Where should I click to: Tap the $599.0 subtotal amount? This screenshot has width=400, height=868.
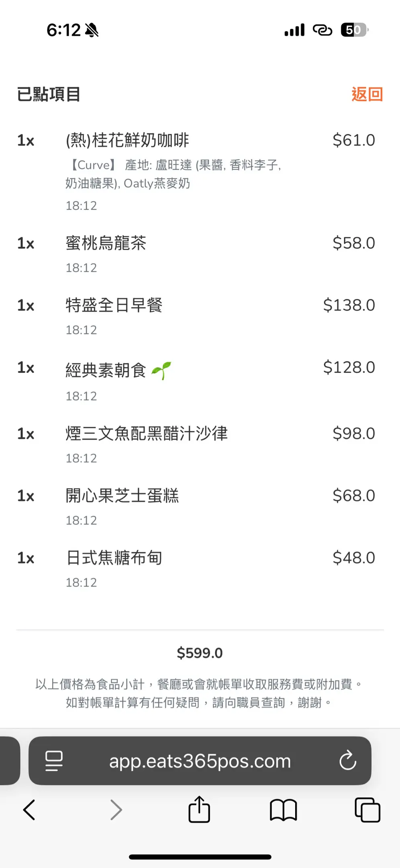coord(200,653)
